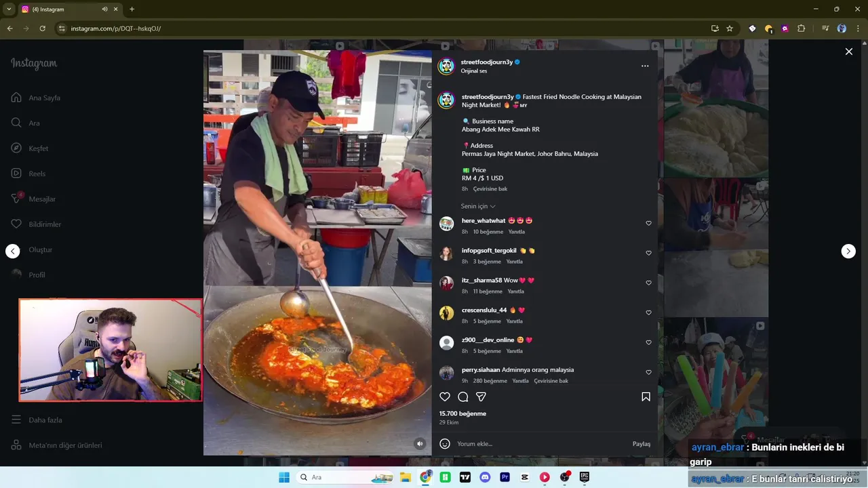Bookmark page with the star icon

[x=730, y=28]
